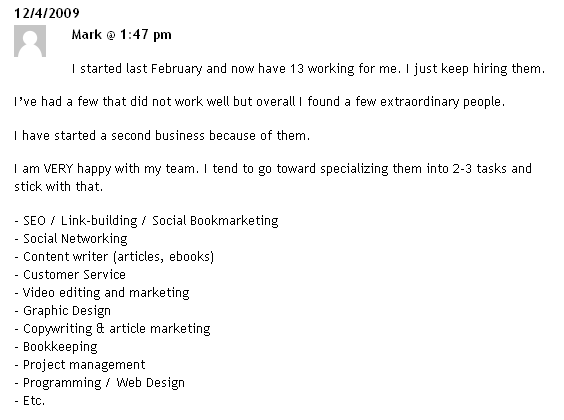Click the phrase extraordinary people
This screenshot has width=564, height=420.
[442, 102]
